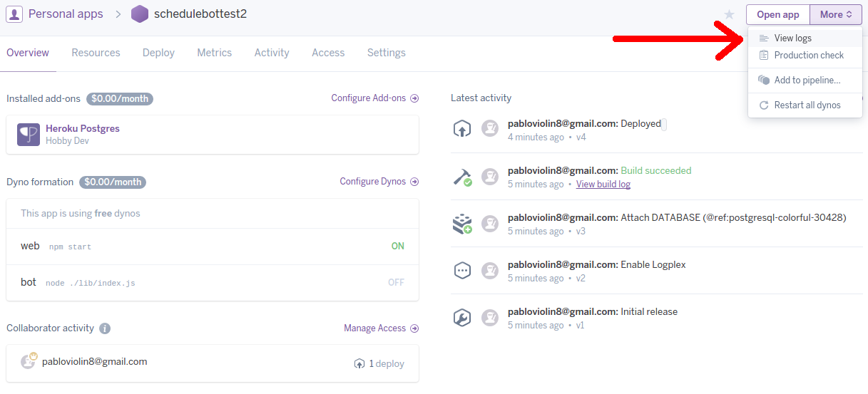Click the Latest activity heading
Image resolution: width=868 pixels, height=394 pixels.
(481, 98)
